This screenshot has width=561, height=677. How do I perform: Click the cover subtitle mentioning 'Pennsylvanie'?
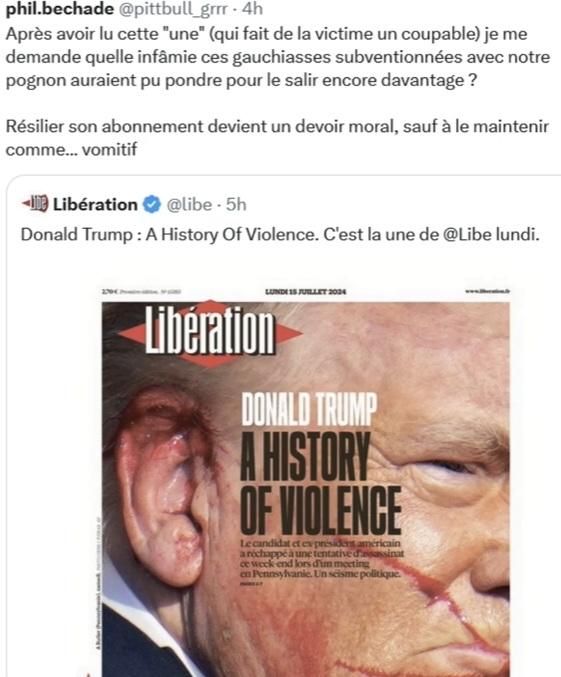tap(322, 559)
